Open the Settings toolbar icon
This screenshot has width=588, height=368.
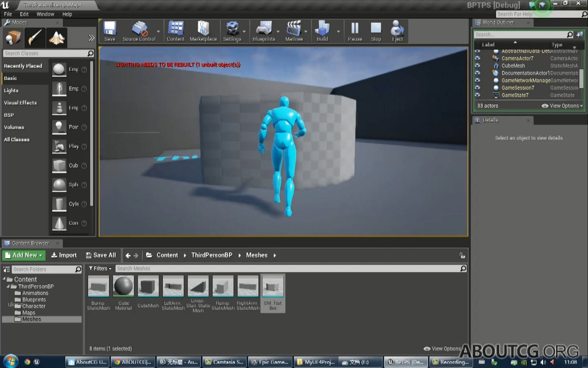232,31
